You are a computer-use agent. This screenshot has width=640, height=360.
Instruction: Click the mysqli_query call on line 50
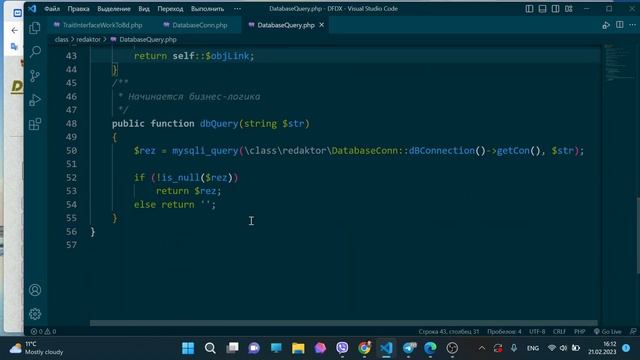pos(205,151)
